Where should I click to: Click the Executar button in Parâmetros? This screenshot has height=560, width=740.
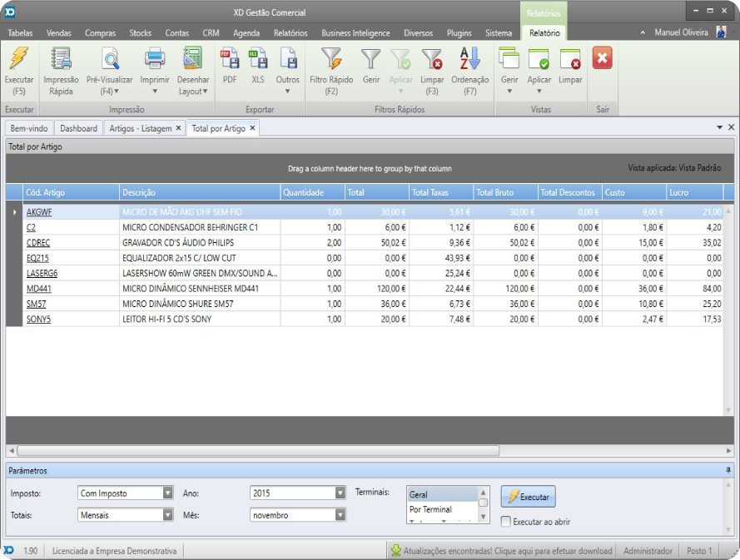[x=528, y=497]
